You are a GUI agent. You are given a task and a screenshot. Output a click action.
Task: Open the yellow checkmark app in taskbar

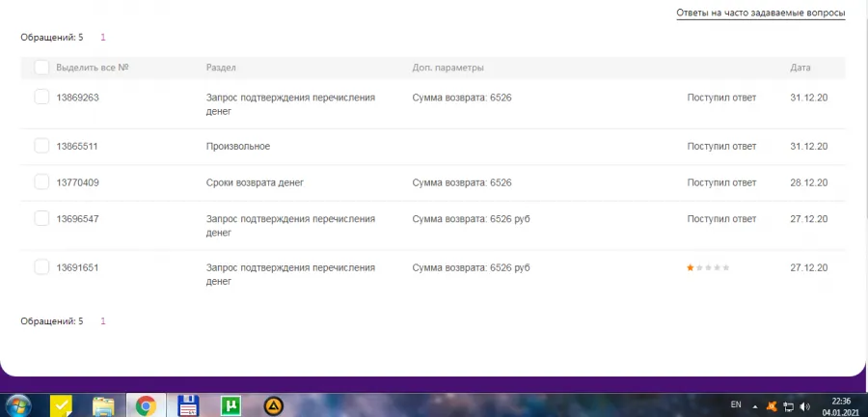[61, 406]
